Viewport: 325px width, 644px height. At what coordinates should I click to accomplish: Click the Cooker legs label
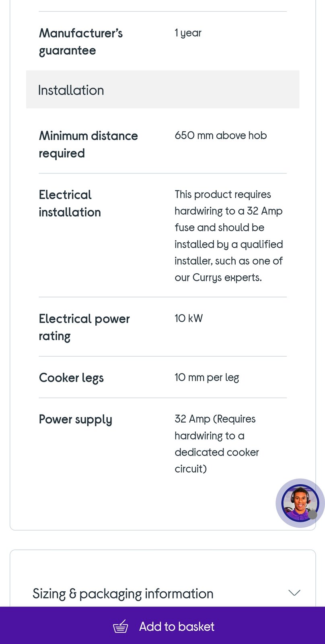tap(71, 378)
